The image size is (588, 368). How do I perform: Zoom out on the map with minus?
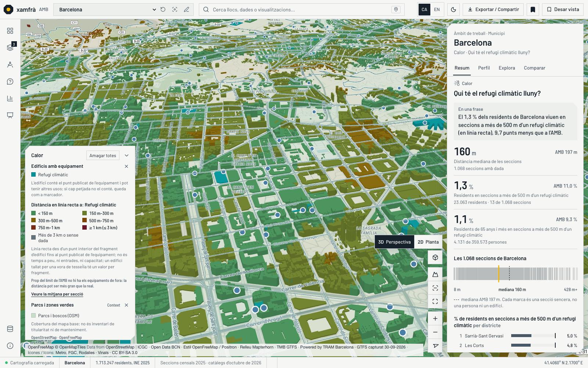(x=435, y=332)
